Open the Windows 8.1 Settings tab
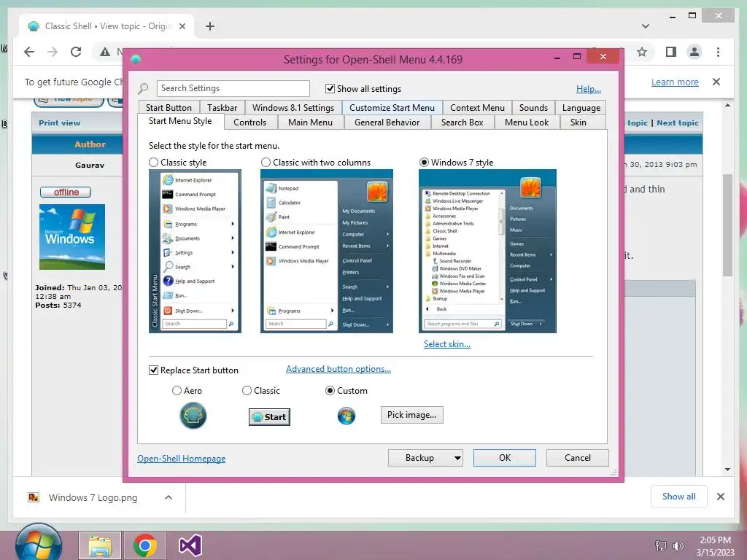 click(293, 108)
